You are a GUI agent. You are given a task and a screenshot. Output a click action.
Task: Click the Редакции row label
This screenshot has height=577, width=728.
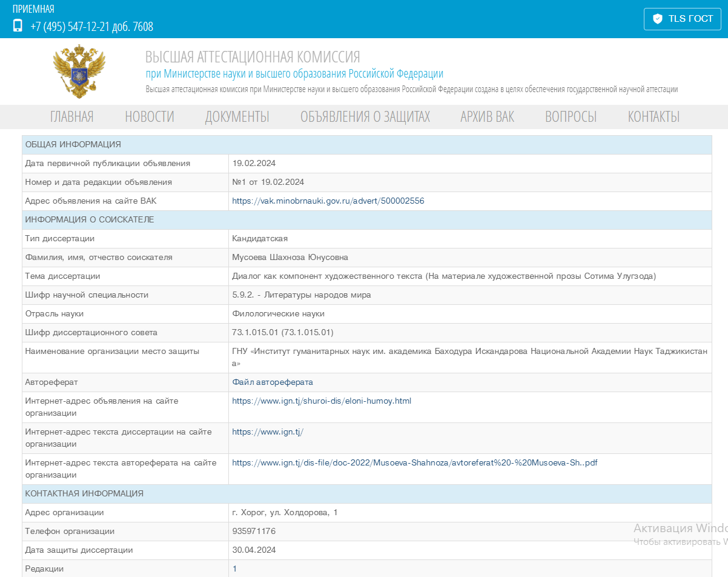[44, 569]
